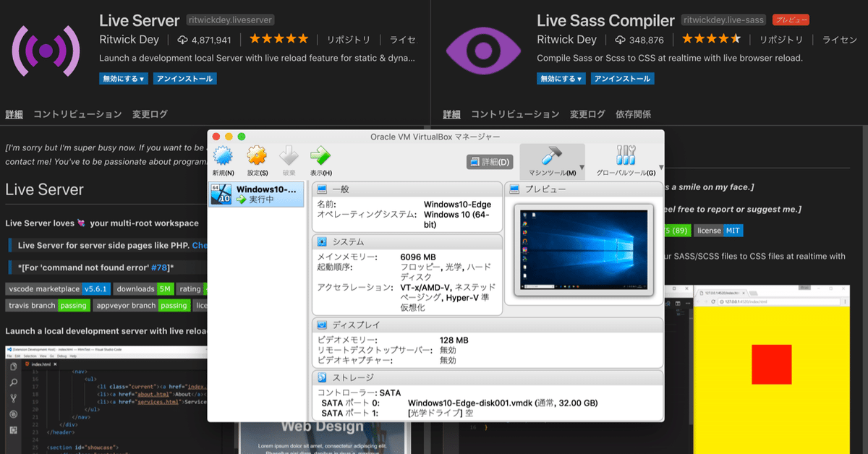
Task: Click the プレビュー section header
Action: click(x=584, y=189)
